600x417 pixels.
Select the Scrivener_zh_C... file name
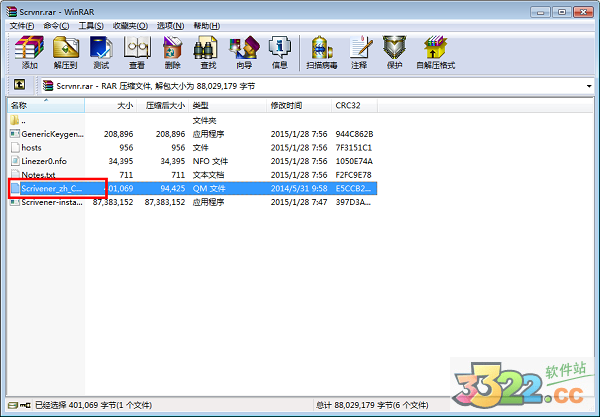tap(52, 188)
